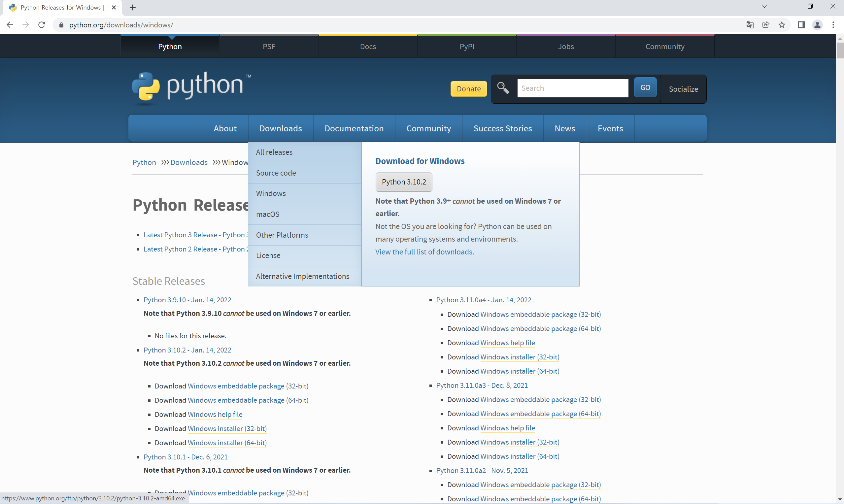
Task: Click the vertical scrollbar down arrow
Action: [840, 499]
